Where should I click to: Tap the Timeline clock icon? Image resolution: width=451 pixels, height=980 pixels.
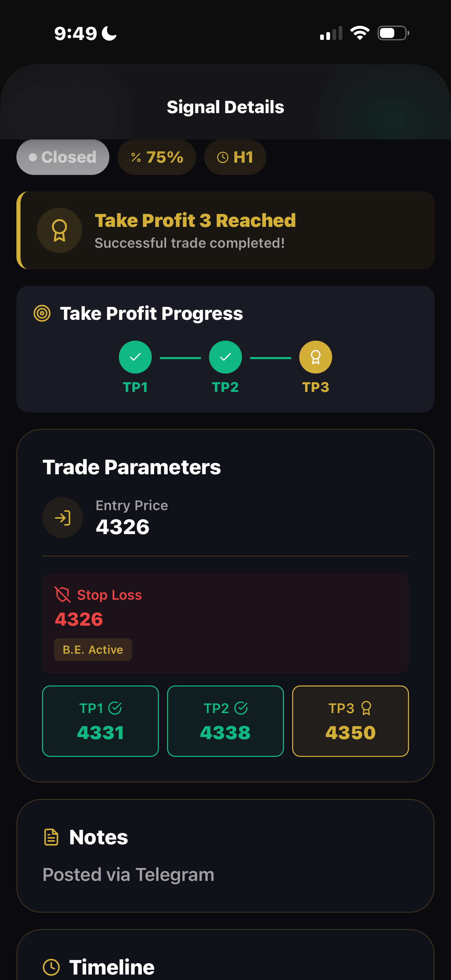coord(51,967)
